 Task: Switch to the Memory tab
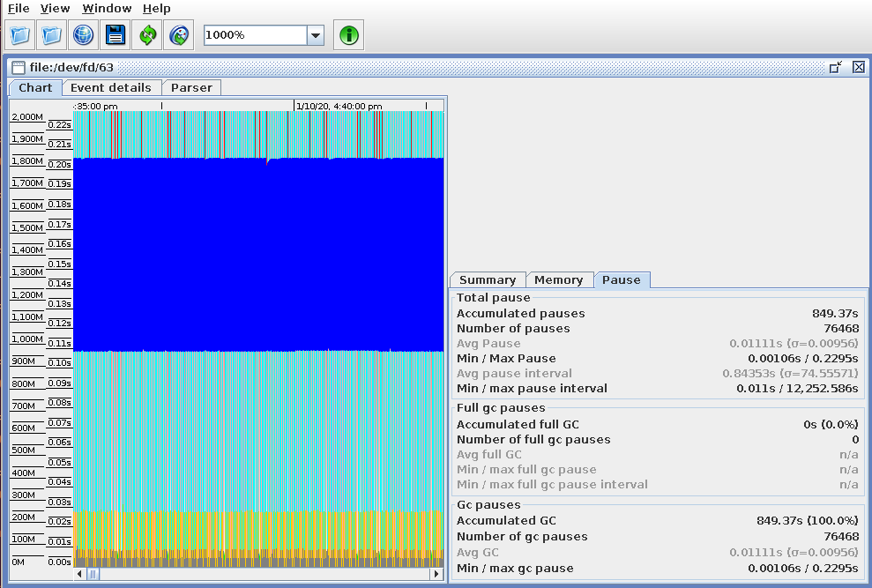(558, 279)
